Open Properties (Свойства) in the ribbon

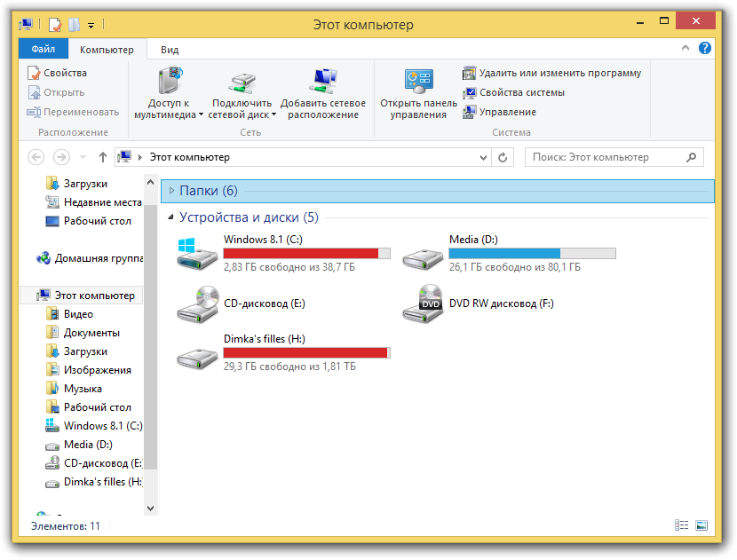57,73
